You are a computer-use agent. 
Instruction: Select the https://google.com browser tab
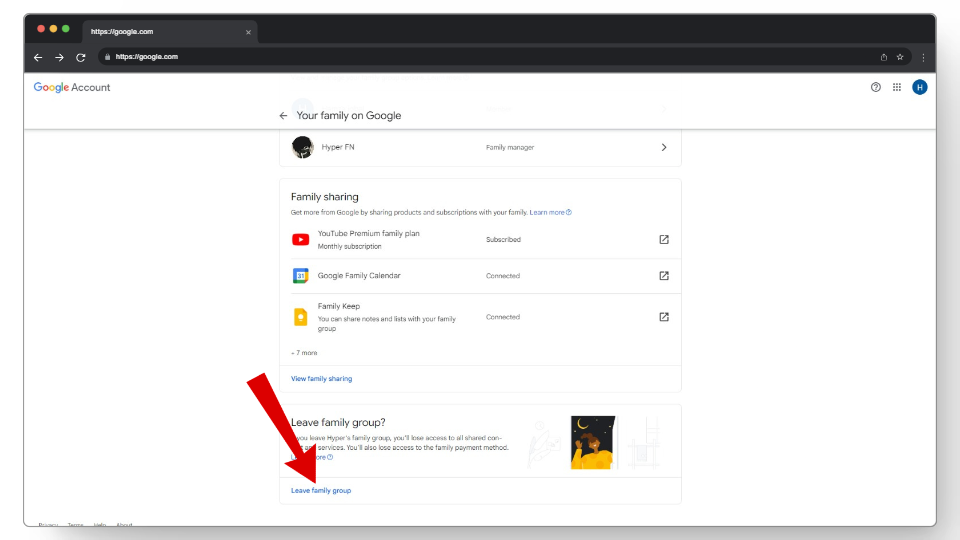(170, 32)
